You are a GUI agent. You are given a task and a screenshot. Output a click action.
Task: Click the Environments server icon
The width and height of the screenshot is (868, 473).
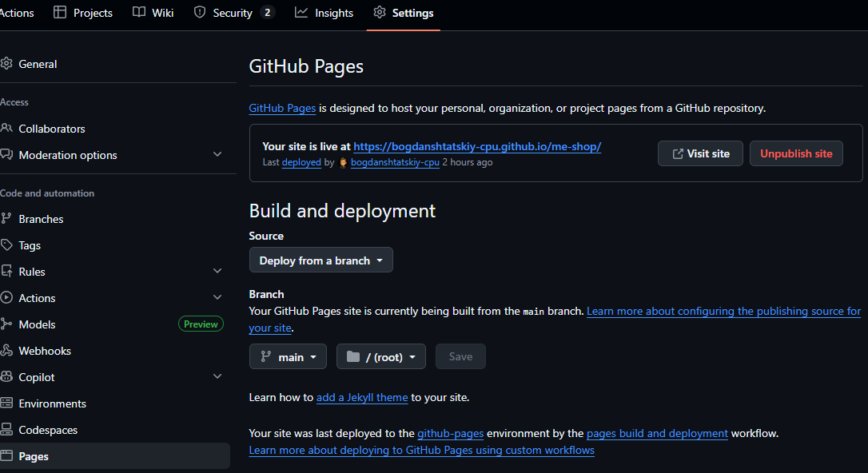(6, 403)
